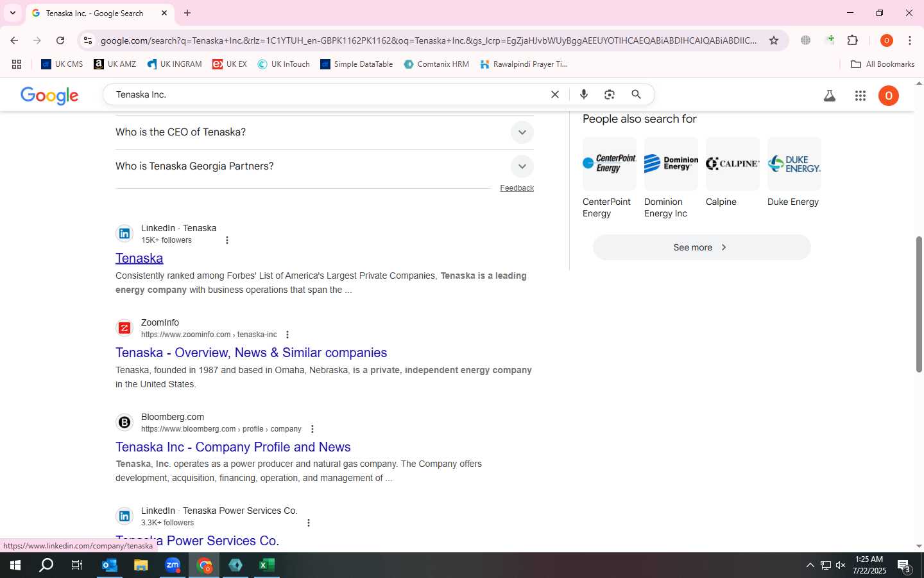This screenshot has height=578, width=924.
Task: Open Google account avatar
Action: pos(889,96)
